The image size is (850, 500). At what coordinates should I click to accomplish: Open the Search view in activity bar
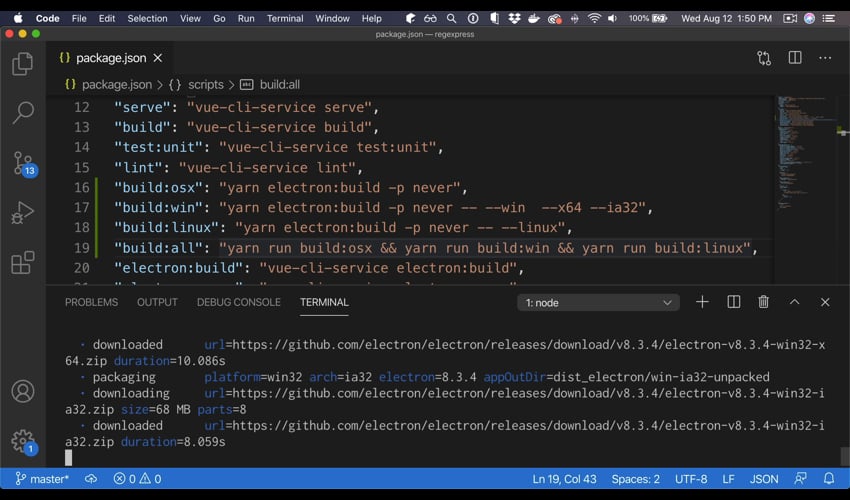(x=23, y=112)
